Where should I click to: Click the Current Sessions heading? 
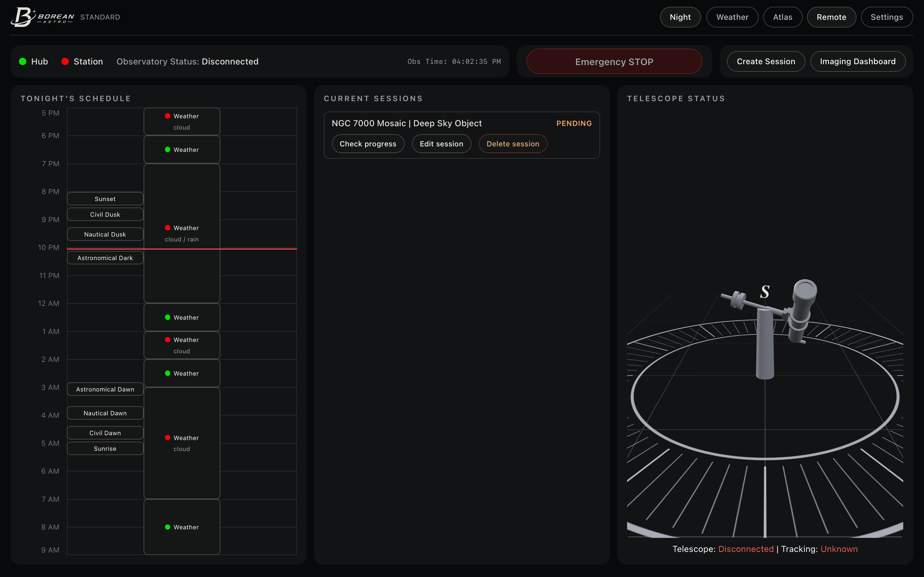373,98
